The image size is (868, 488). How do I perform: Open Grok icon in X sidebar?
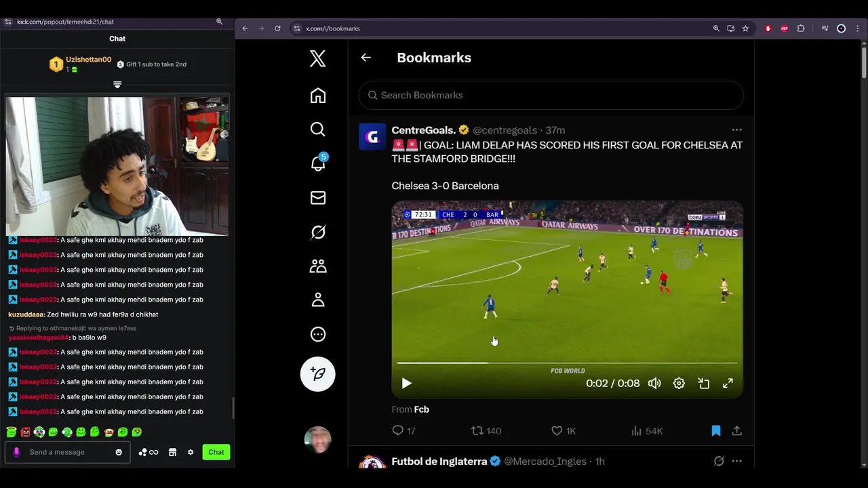(317, 232)
